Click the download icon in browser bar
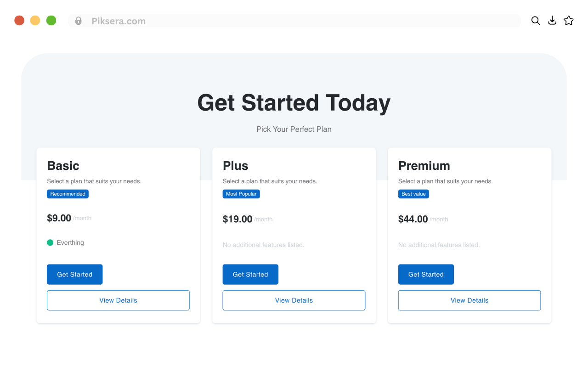Screen dimensions: 588x382 (553, 21)
